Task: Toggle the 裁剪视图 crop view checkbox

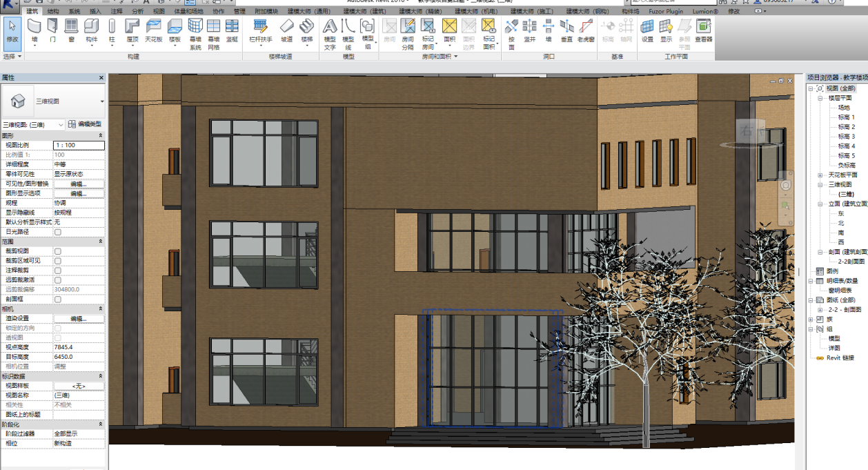Action: pos(58,252)
